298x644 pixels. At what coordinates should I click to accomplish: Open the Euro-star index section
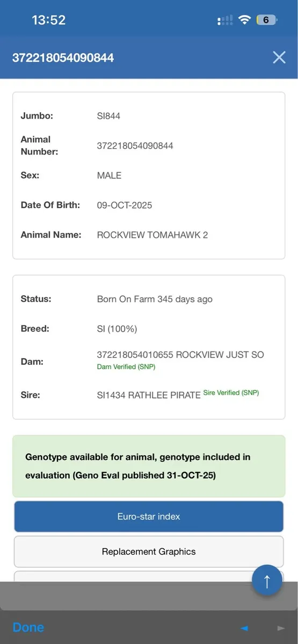(x=149, y=516)
